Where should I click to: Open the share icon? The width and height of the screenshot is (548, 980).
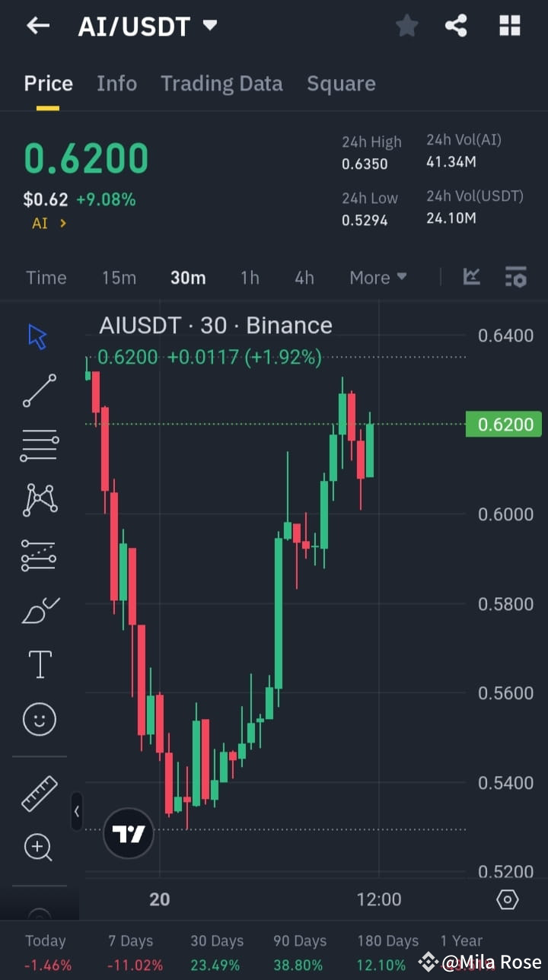pyautogui.click(x=456, y=26)
